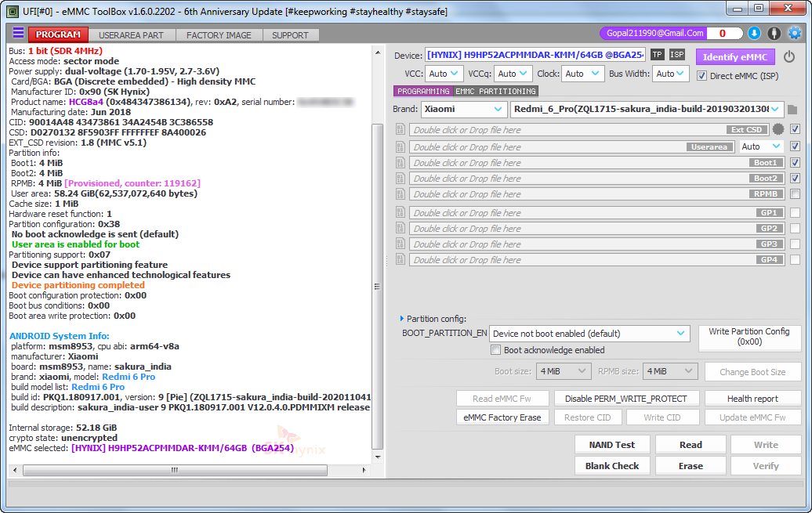Viewport: 812px width, 513px height.
Task: Click the Health report button
Action: 752,399
